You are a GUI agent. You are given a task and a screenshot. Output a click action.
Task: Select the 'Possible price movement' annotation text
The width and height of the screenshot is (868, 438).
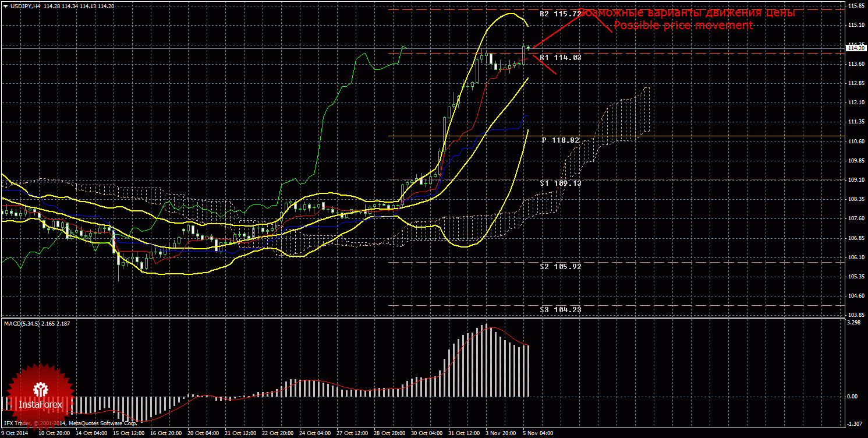coord(683,26)
